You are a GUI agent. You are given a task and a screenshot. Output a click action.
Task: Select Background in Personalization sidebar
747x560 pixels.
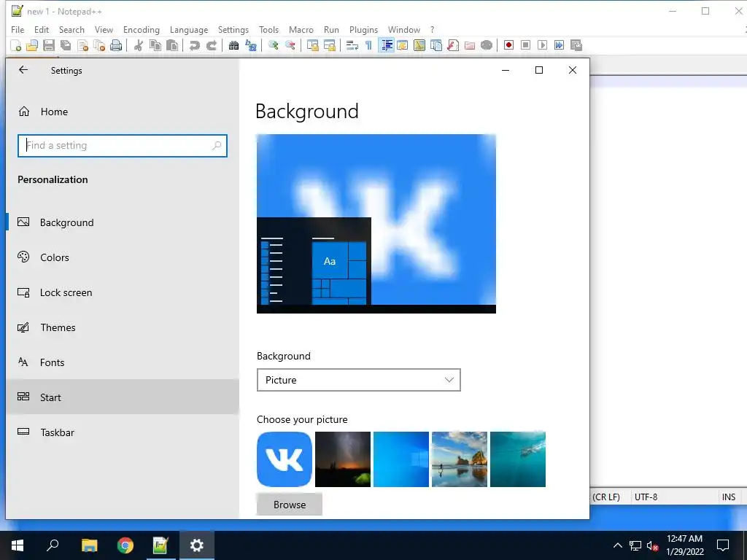tap(123, 222)
